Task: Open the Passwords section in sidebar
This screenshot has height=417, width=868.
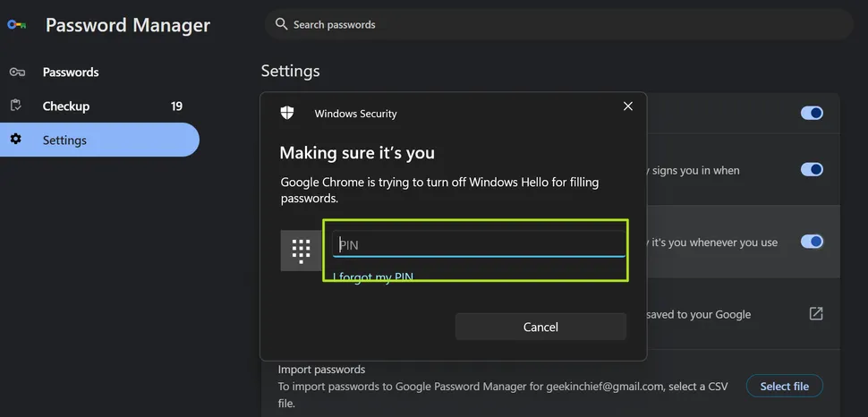Action: 71,72
